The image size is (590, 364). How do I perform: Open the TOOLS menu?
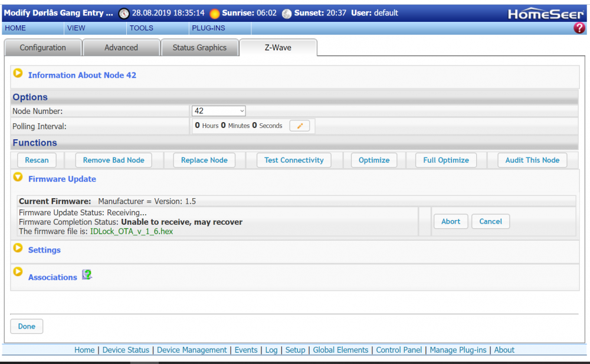[x=142, y=28]
